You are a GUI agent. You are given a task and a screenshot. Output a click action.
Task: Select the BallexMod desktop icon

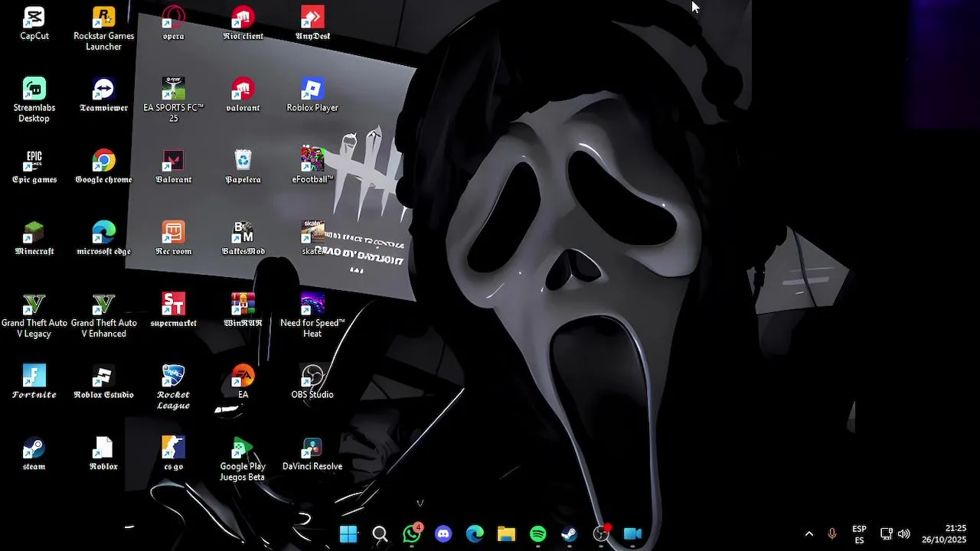pos(243,239)
